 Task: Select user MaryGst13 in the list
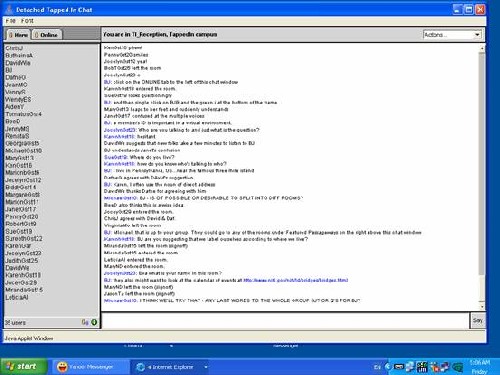[19, 158]
